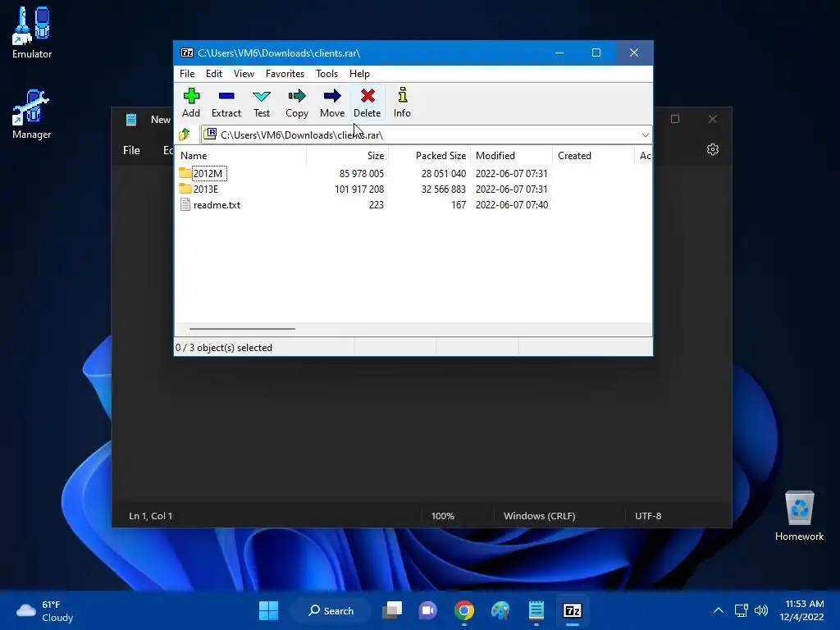Select the readme.txt file name

(217, 204)
